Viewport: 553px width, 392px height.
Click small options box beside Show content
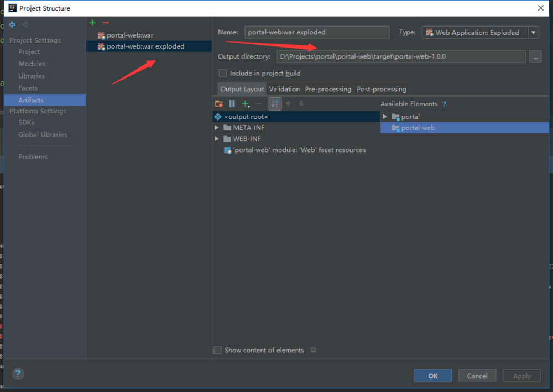[x=314, y=349]
